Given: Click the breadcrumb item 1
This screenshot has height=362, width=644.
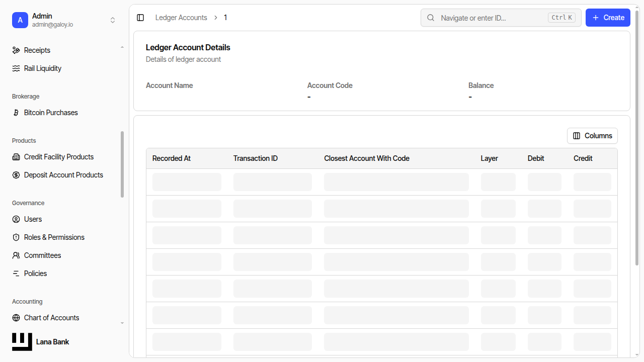Looking at the screenshot, I should 225,18.
